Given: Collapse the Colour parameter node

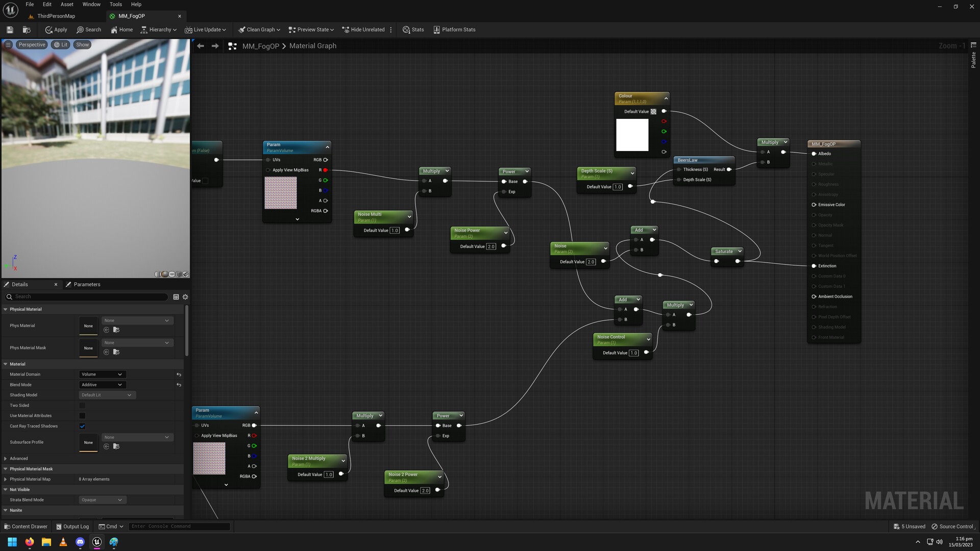Looking at the screenshot, I should (x=666, y=98).
